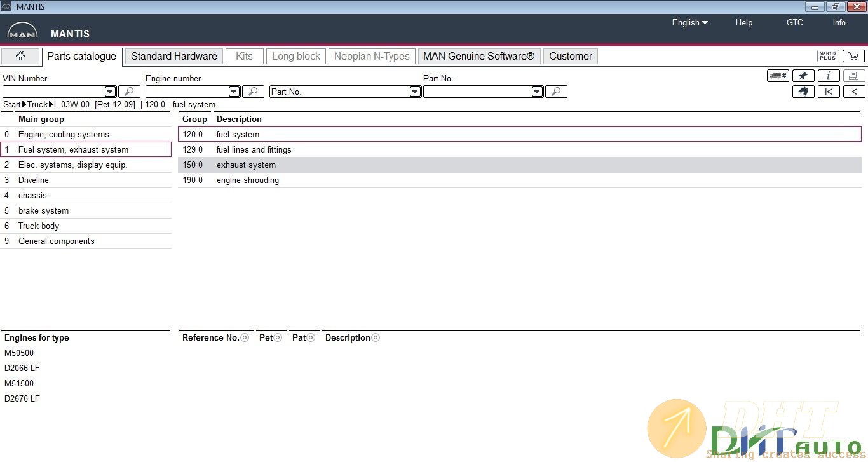The height and width of the screenshot is (462, 868).
Task: Open the Long block tab
Action: tap(296, 56)
